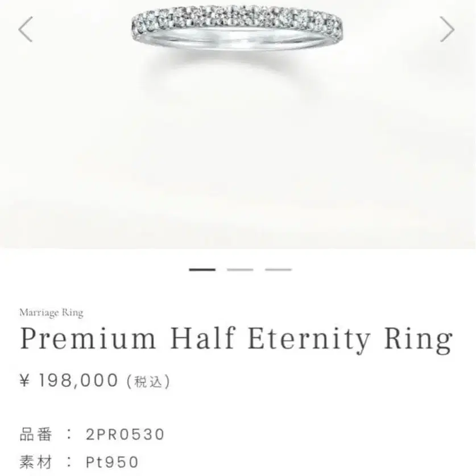This screenshot has height=476, width=476.
Task: Click the 品番 label
Action: click(36, 434)
